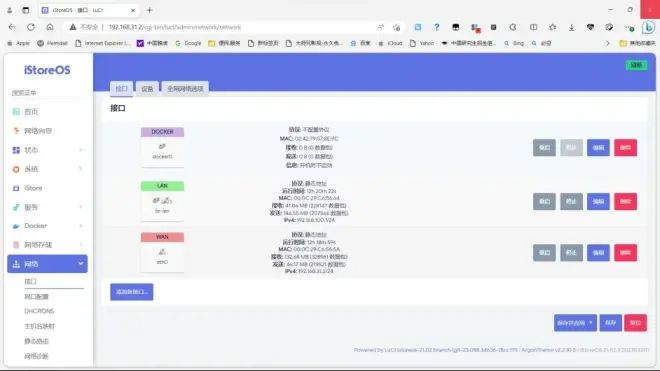
Task: Expand the 系统 system submenu
Action: pos(80,169)
